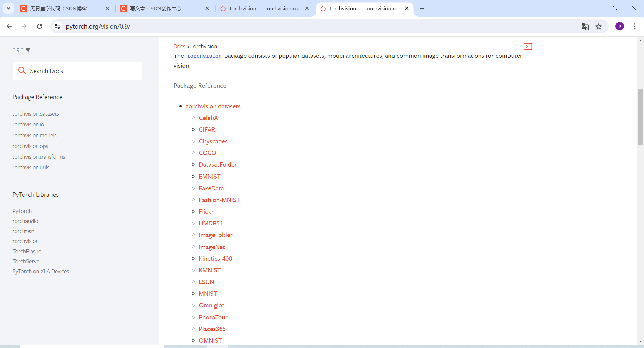644x348 pixels.
Task: Open torchvision.transforms in sidebar
Action: 39,157
